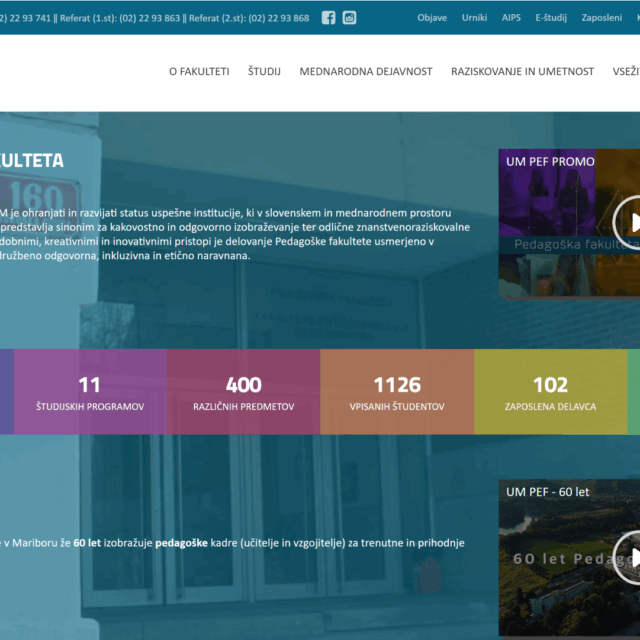640x640 pixels.
Task: Open the O FAKULTETI menu
Action: 199,72
